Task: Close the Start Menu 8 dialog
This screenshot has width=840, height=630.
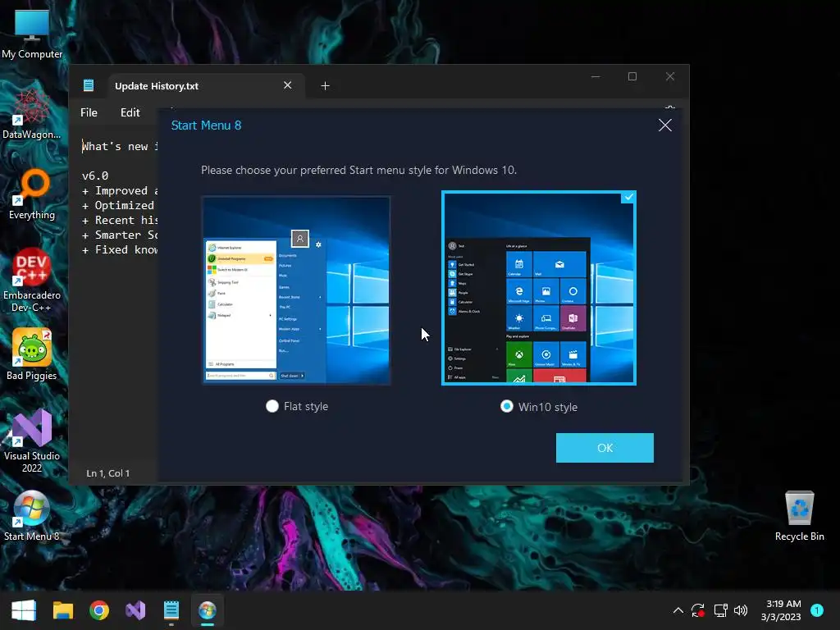Action: pyautogui.click(x=664, y=126)
